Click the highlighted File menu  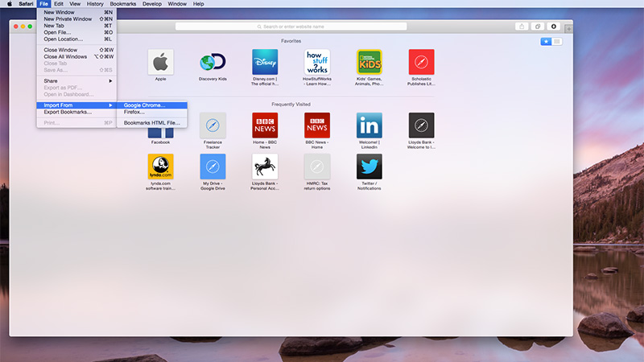point(43,4)
